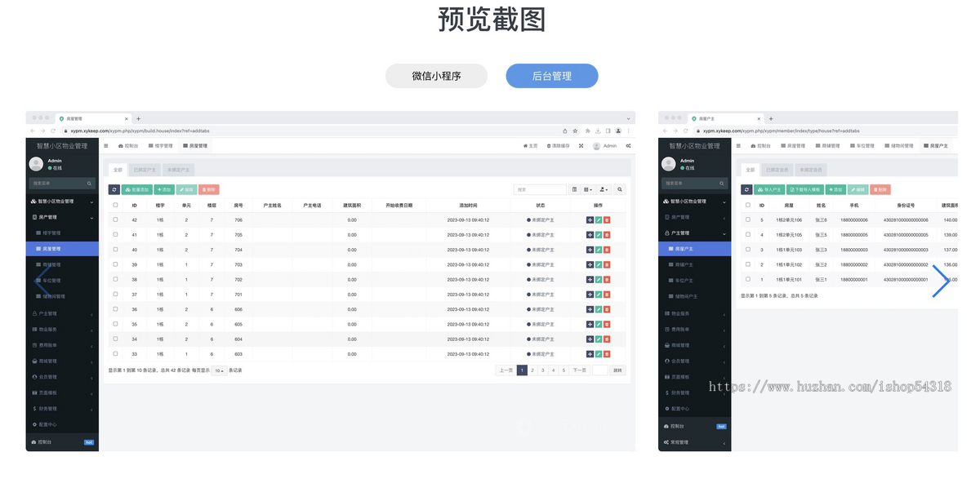Screen dimensions: 980x501
Task: Click the table search input in left screenshot
Action: (540, 189)
